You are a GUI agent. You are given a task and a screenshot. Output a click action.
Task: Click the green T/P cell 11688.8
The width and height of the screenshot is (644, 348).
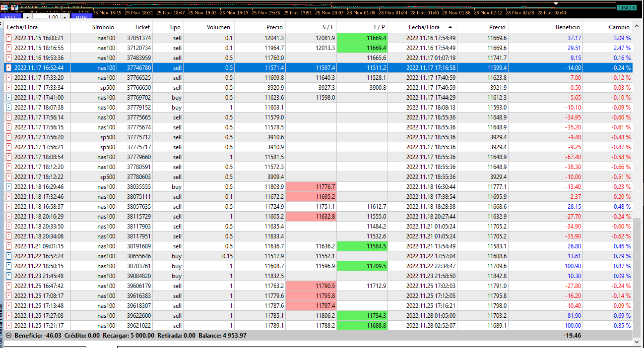[x=362, y=325]
